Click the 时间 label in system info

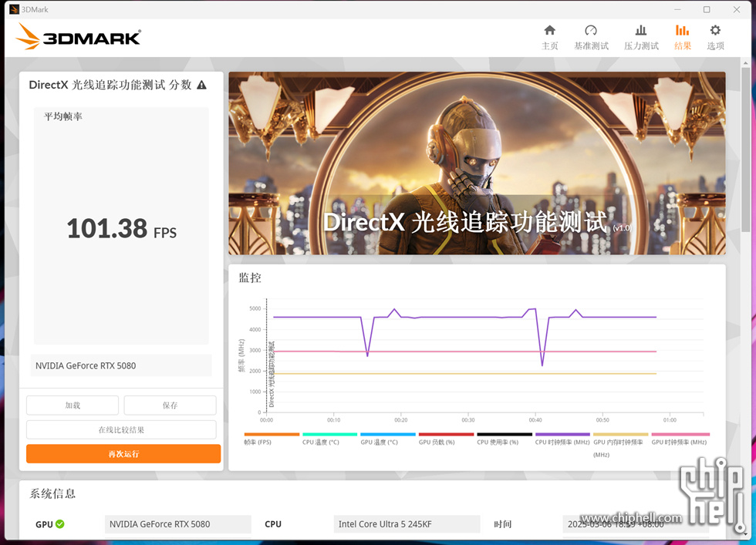click(503, 524)
